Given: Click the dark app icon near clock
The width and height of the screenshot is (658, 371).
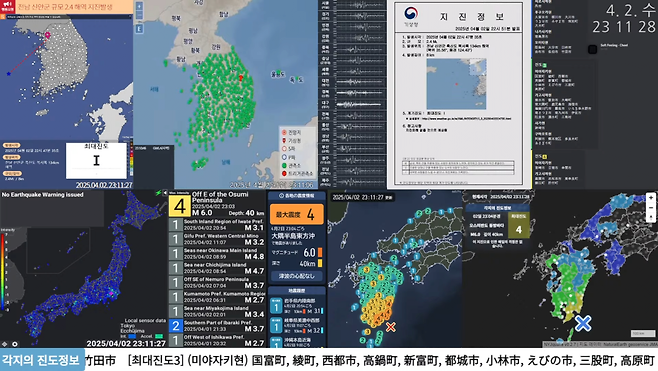Looking at the screenshot, I should point(592,49).
